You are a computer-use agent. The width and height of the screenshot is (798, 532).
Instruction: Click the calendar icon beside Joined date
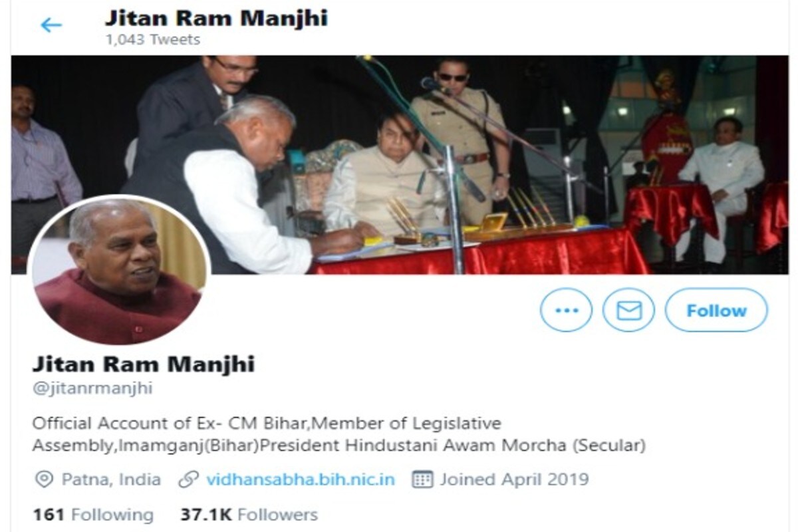point(422,479)
